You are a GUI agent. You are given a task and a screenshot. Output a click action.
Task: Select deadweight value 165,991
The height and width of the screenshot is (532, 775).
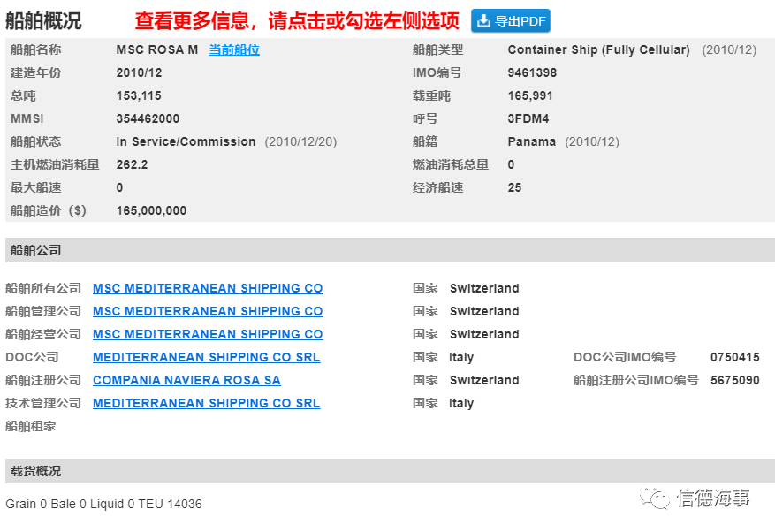[530, 95]
